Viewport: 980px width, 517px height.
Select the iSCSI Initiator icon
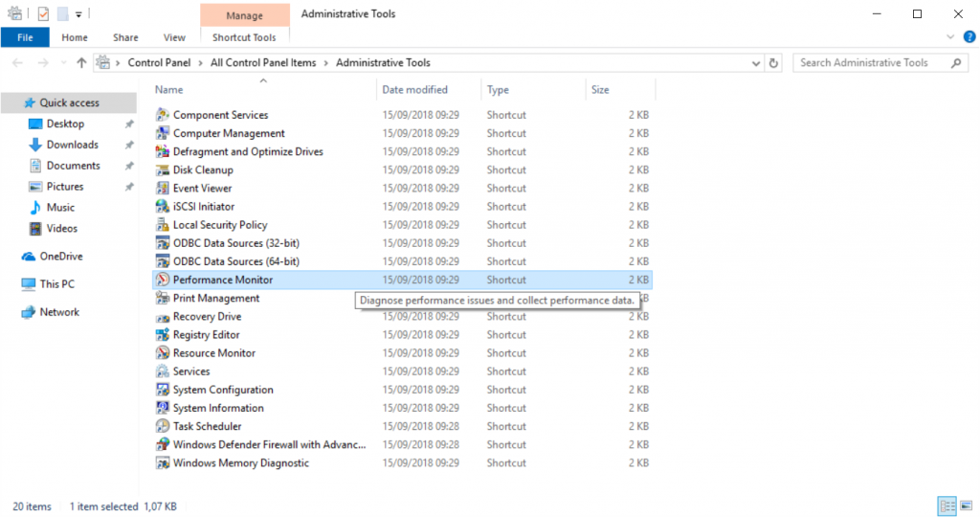point(163,206)
